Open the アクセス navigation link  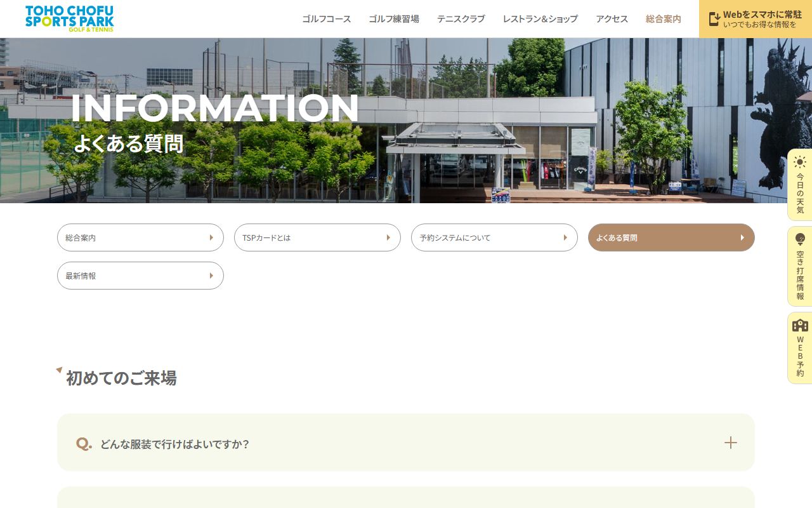612,19
